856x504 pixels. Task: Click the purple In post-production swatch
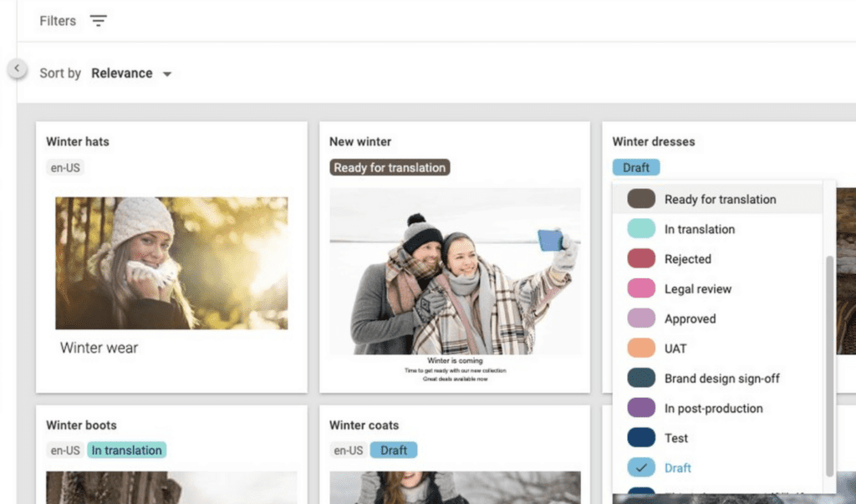pos(641,409)
